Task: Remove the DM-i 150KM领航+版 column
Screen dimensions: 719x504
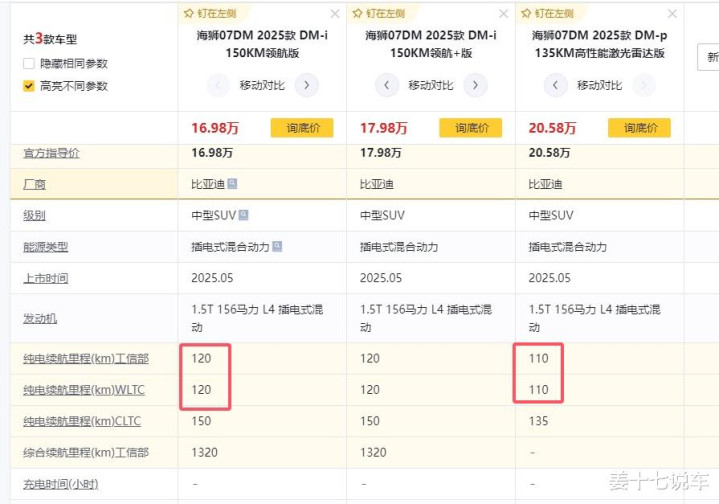Action: [x=503, y=14]
